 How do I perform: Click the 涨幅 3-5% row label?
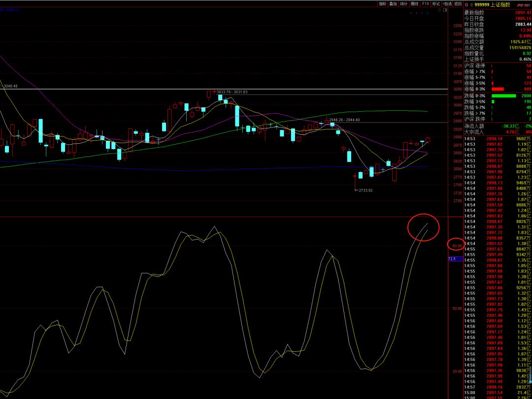coord(475,83)
